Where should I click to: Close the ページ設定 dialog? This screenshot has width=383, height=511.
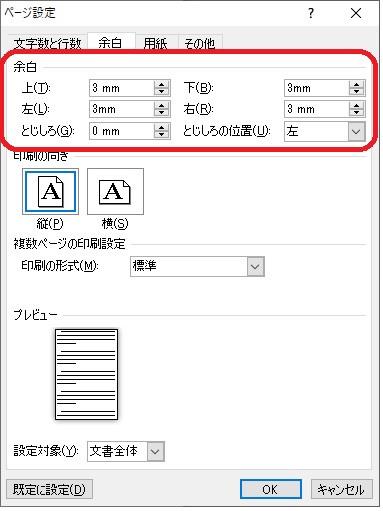(x=356, y=13)
